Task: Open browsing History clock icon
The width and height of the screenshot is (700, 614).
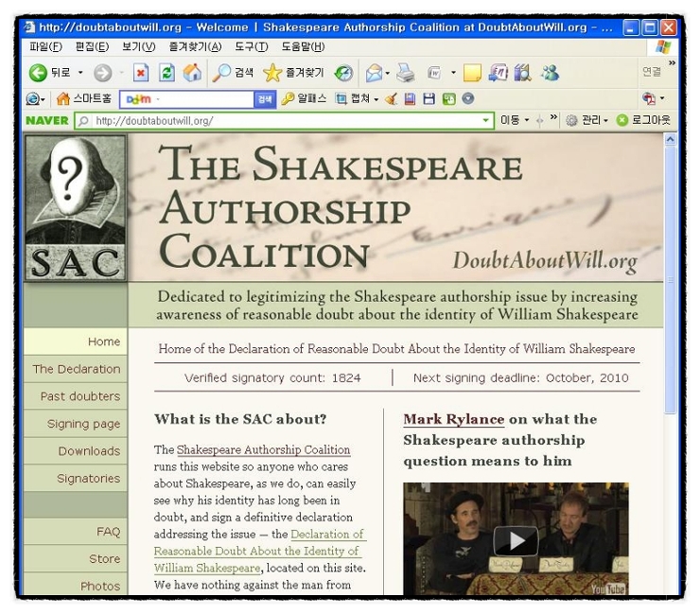Action: (343, 73)
